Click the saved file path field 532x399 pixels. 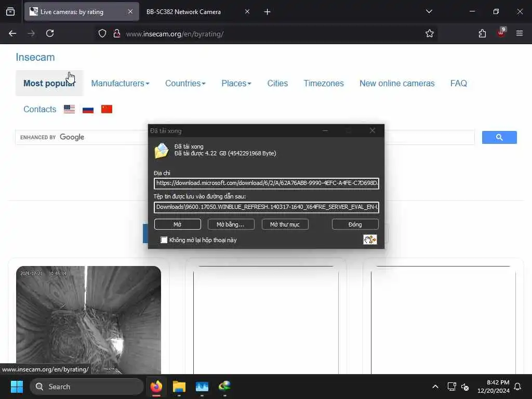(267, 207)
